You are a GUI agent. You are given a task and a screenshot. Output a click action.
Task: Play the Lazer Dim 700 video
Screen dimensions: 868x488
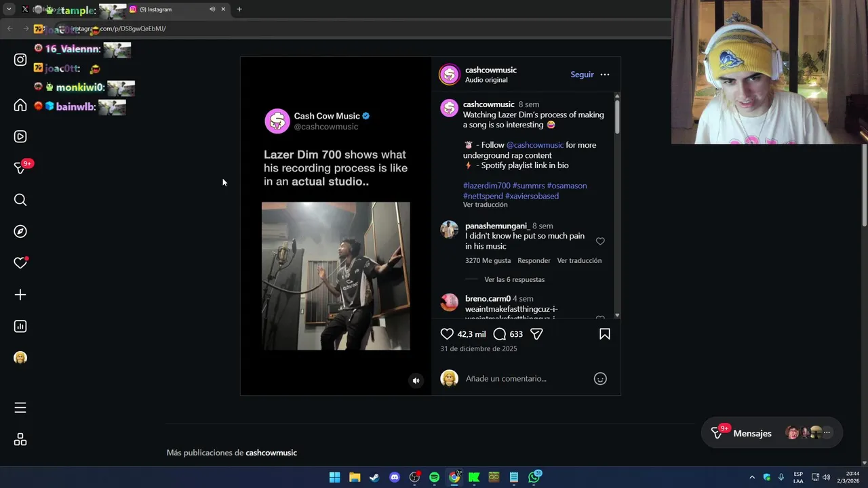point(336,276)
